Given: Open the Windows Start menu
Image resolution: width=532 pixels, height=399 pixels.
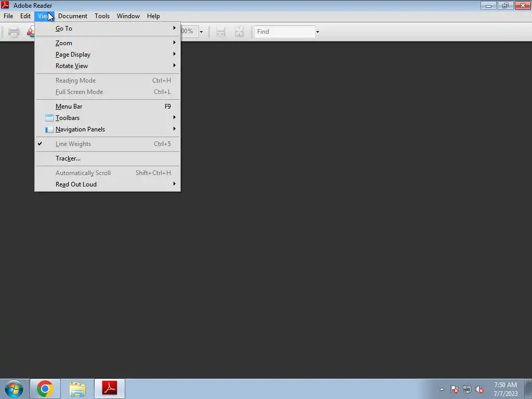Looking at the screenshot, I should [14, 389].
